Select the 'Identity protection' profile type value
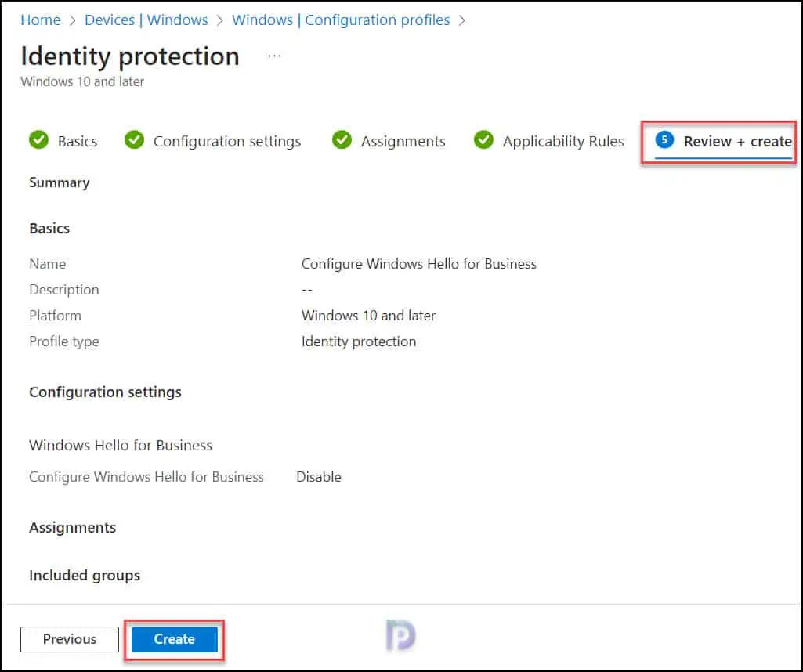The image size is (803, 672). click(359, 341)
